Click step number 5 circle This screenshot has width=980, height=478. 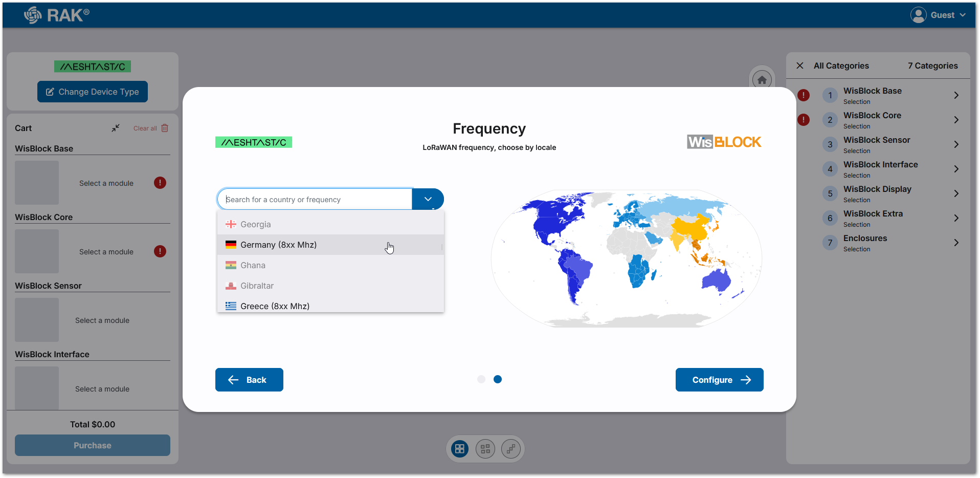coord(830,193)
